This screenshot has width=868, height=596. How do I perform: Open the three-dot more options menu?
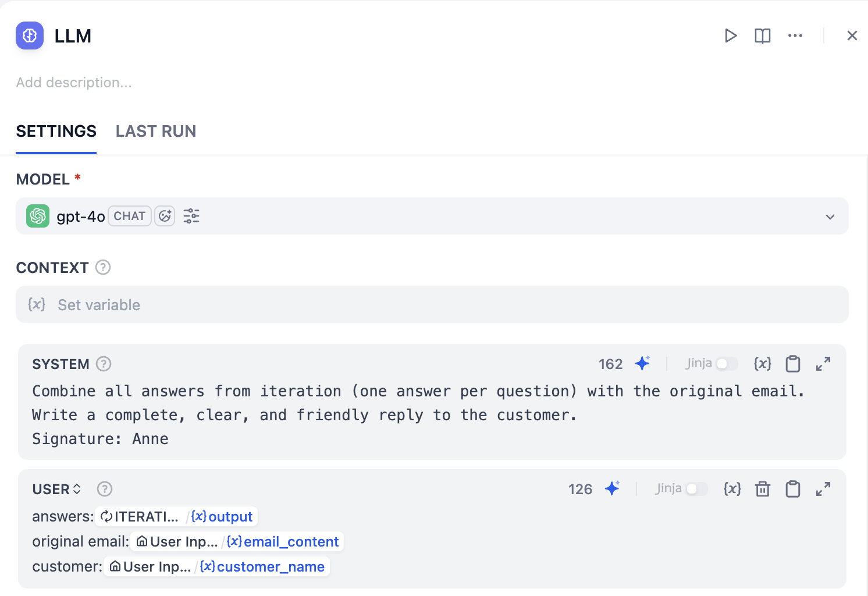(795, 36)
